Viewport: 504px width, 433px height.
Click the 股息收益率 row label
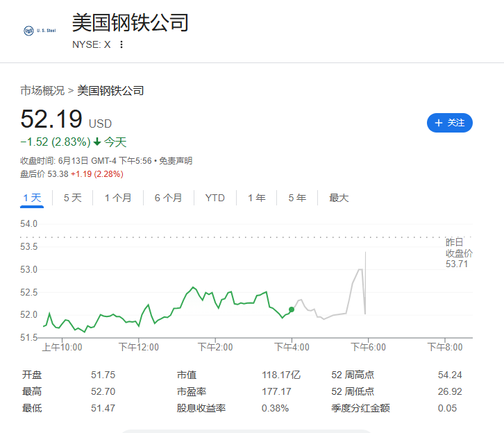click(x=201, y=408)
